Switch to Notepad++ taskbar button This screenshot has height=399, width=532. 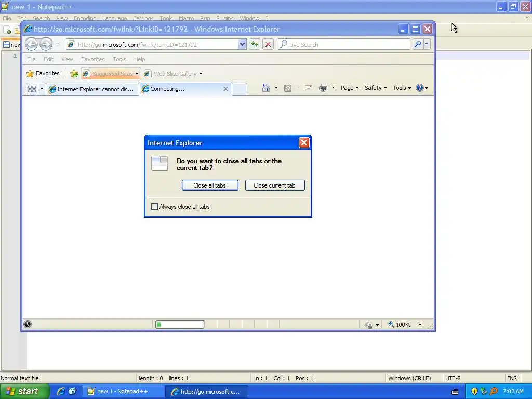(123, 392)
